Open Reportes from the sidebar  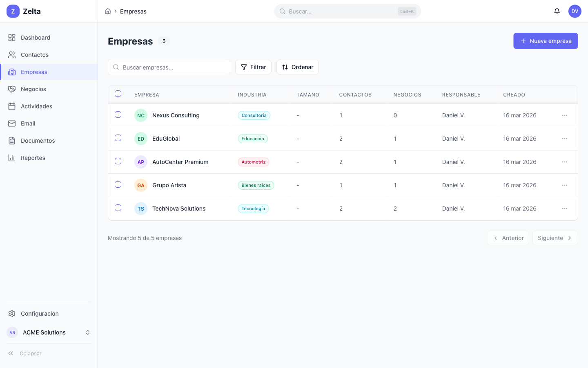click(33, 158)
